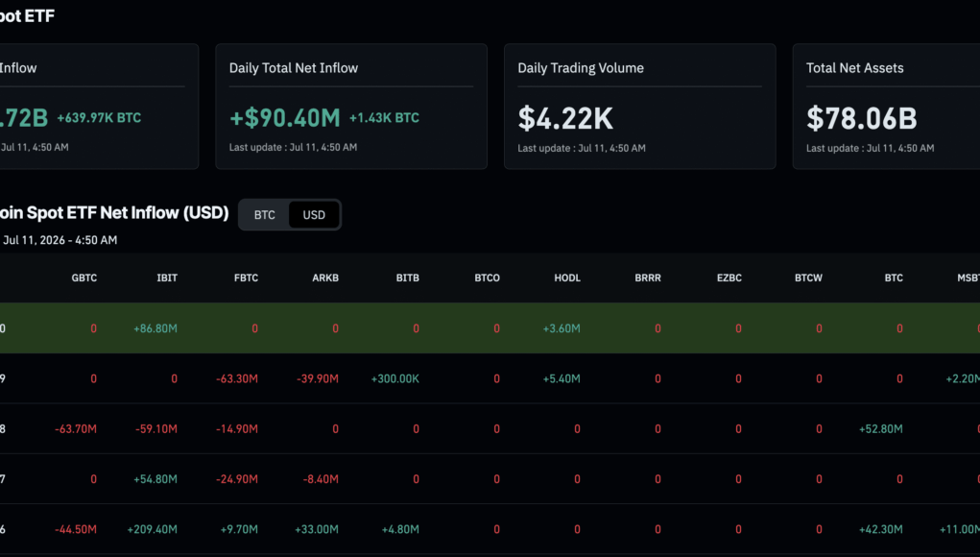
Task: Click the IBIT +86.80M inflow cell
Action: (x=155, y=328)
